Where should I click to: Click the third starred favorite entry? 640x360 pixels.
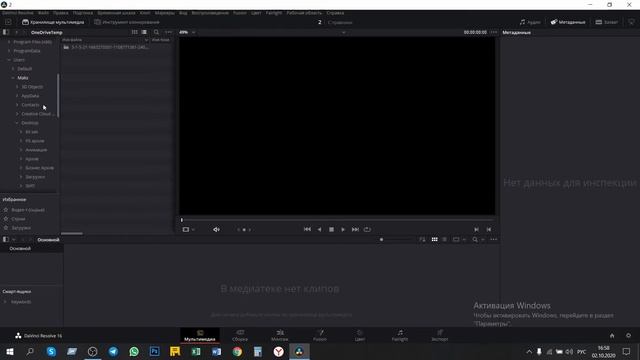[21, 228]
